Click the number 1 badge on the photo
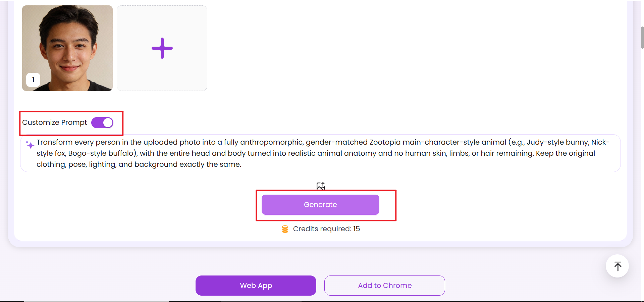The image size is (644, 302). click(33, 80)
